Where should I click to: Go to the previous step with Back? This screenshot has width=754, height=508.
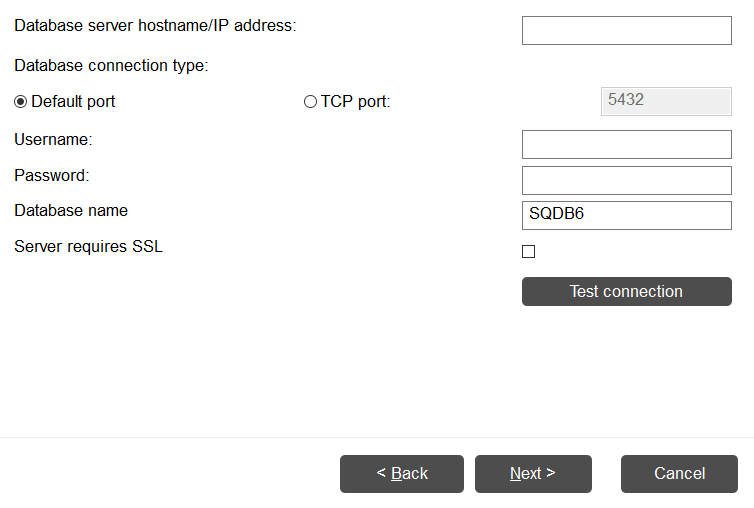pos(402,474)
